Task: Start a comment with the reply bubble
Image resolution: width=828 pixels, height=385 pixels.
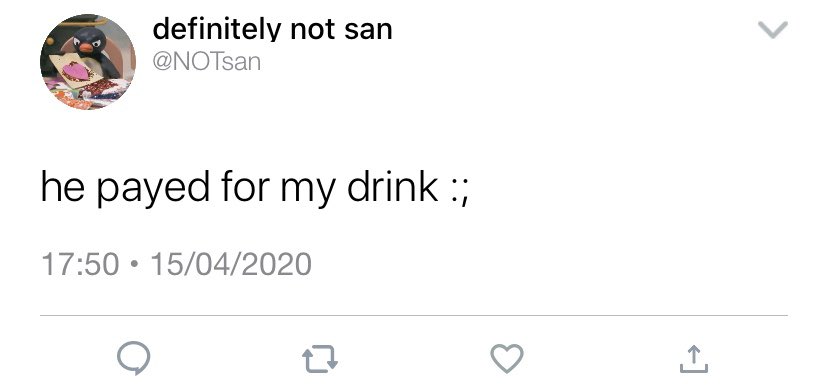Action: pos(134,359)
